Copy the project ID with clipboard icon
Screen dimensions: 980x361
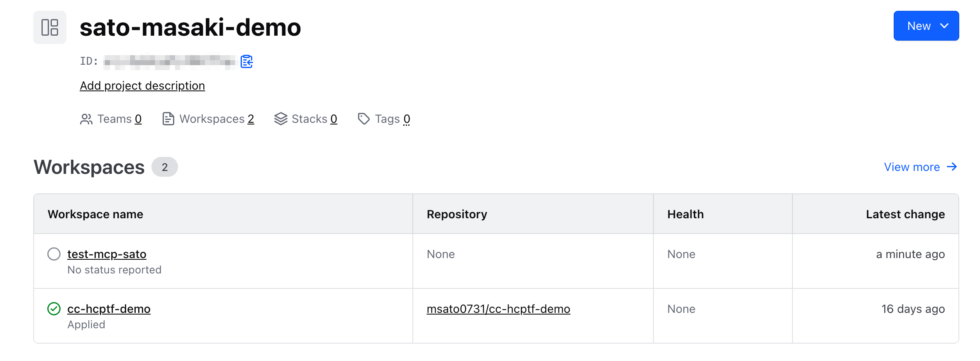point(247,61)
